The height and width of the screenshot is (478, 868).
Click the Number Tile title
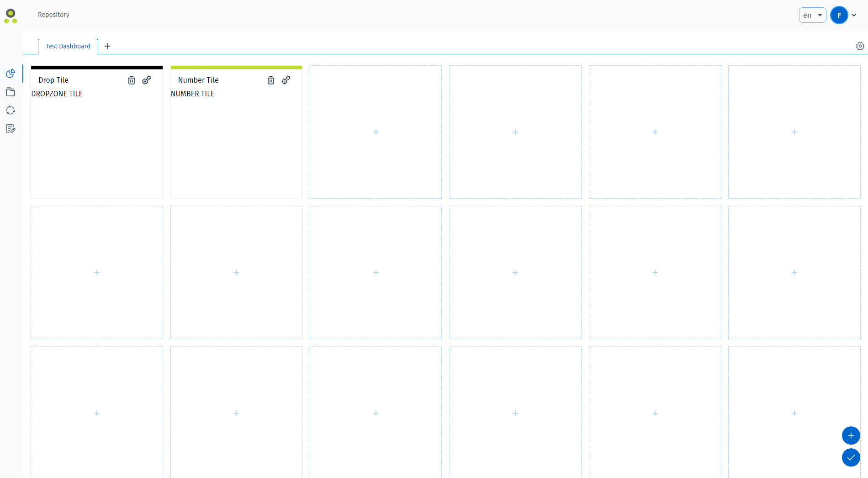[x=198, y=80]
